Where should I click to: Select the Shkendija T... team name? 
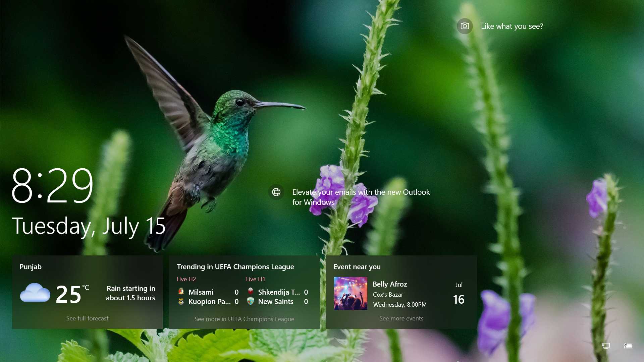279,292
